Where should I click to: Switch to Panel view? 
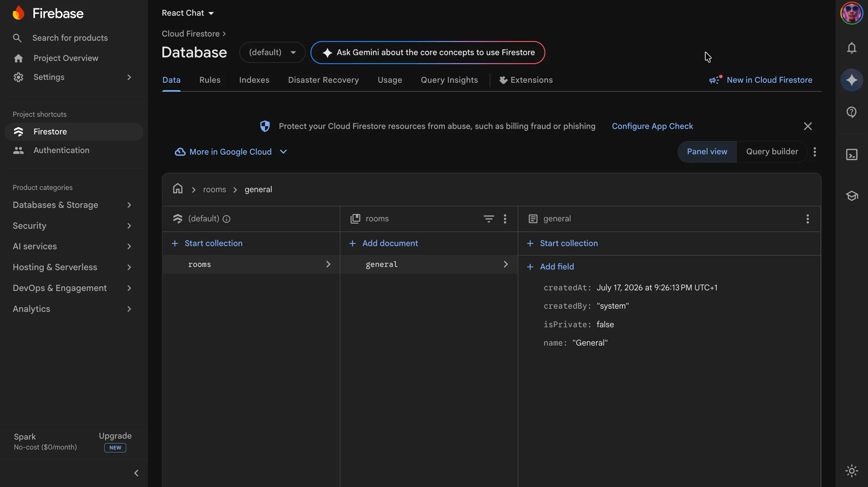pyautogui.click(x=707, y=152)
